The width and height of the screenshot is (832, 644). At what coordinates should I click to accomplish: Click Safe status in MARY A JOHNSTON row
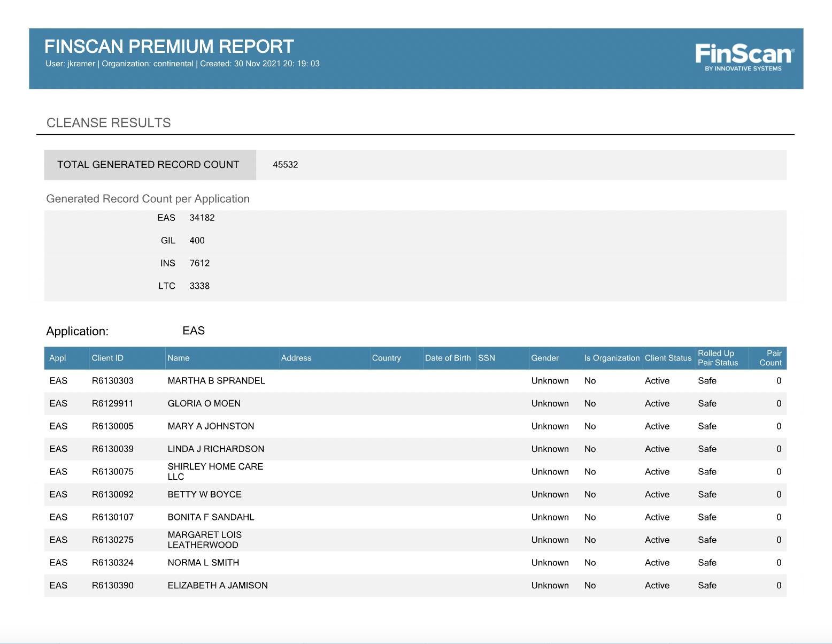pos(707,426)
